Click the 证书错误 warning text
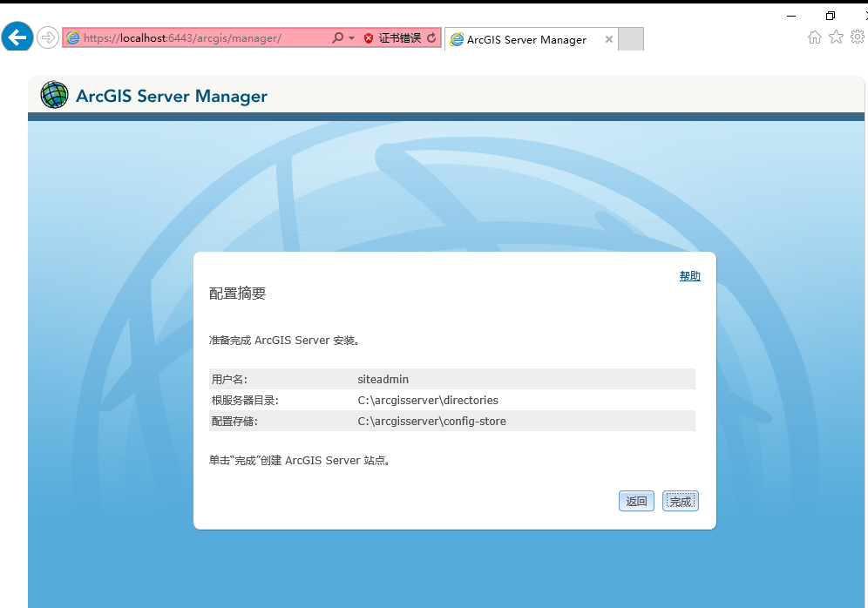 (x=400, y=38)
